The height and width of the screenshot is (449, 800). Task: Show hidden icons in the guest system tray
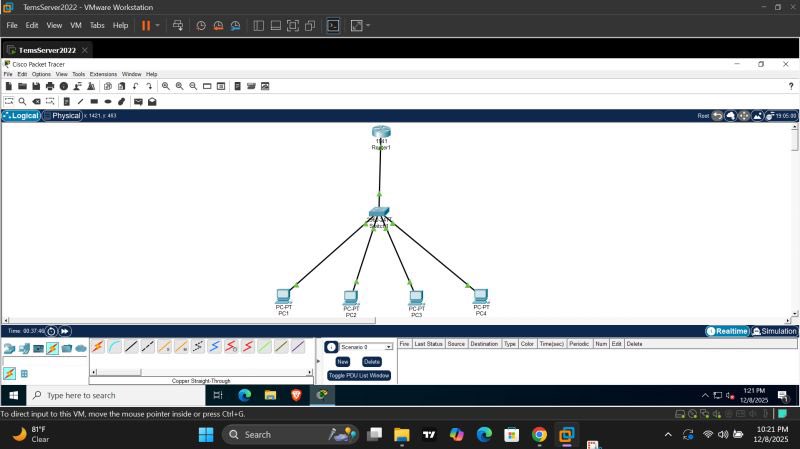point(705,395)
